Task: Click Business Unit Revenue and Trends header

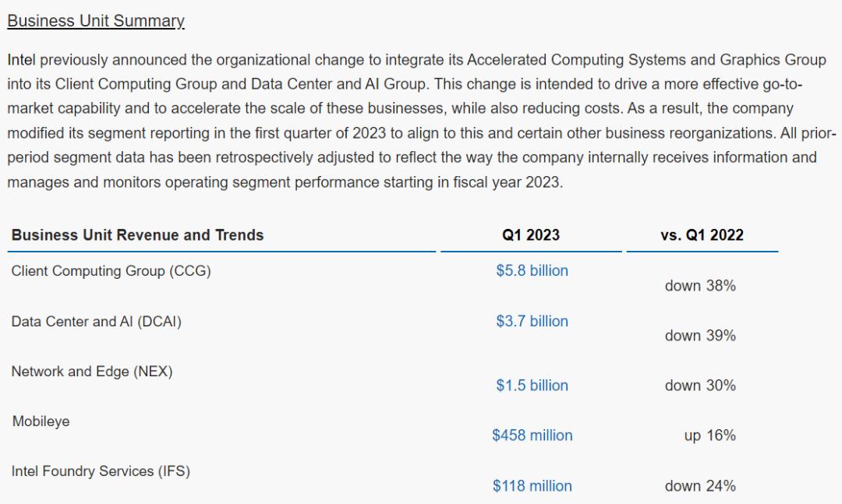Action: pos(137,235)
